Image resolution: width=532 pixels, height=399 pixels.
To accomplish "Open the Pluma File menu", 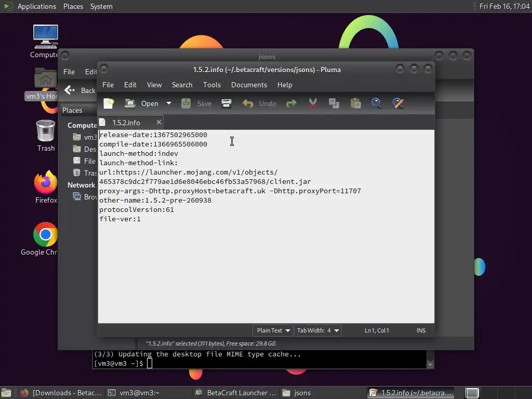I will click(x=108, y=85).
